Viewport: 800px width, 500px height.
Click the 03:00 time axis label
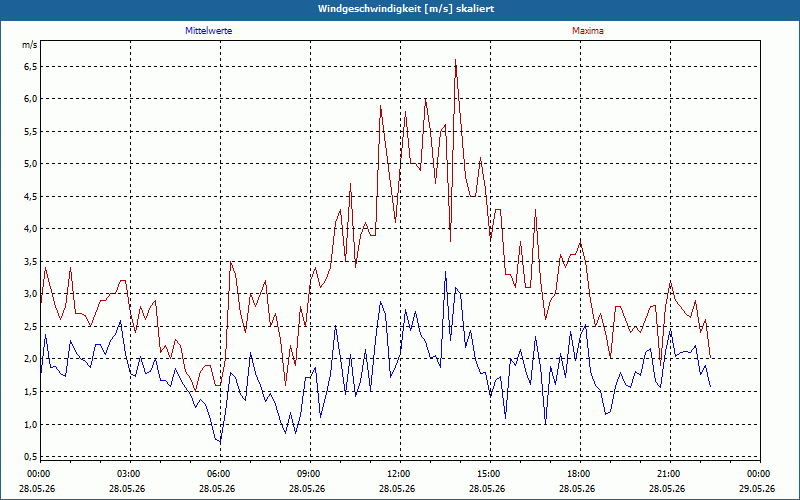(127, 474)
